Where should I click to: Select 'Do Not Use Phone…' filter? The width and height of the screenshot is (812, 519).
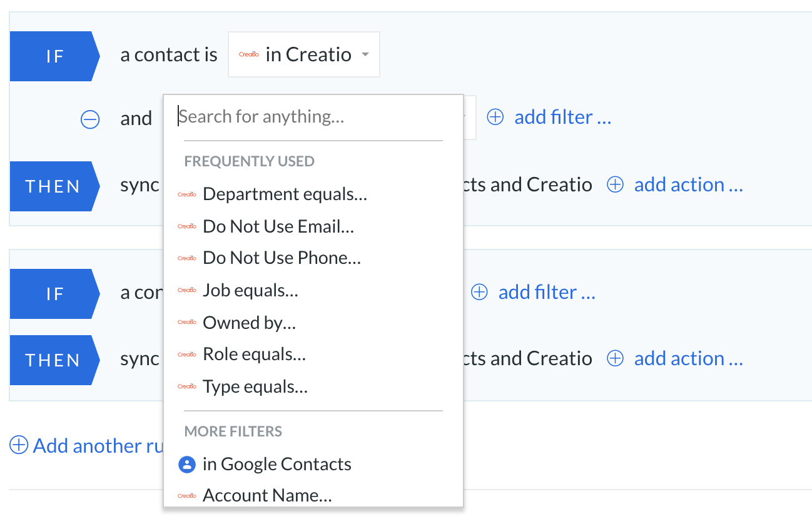click(282, 258)
